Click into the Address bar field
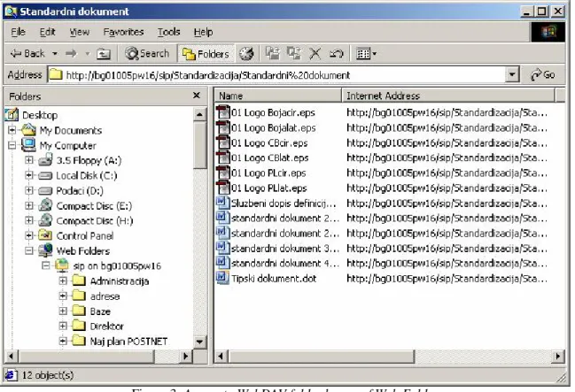 coord(283,75)
